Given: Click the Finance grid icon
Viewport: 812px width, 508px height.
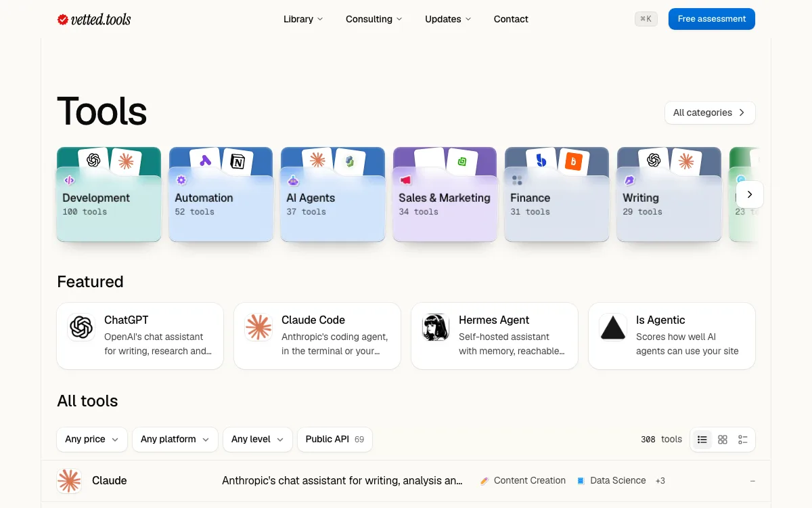Looking at the screenshot, I should 517,180.
